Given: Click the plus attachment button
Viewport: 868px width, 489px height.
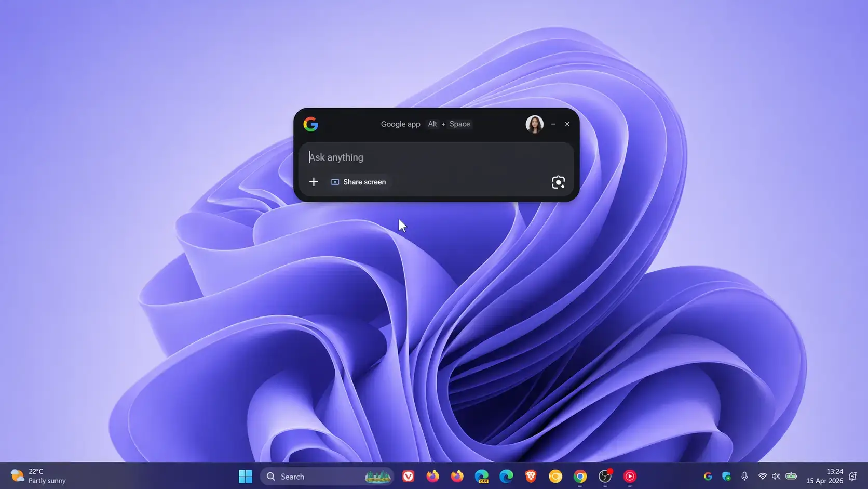Looking at the screenshot, I should click(314, 182).
